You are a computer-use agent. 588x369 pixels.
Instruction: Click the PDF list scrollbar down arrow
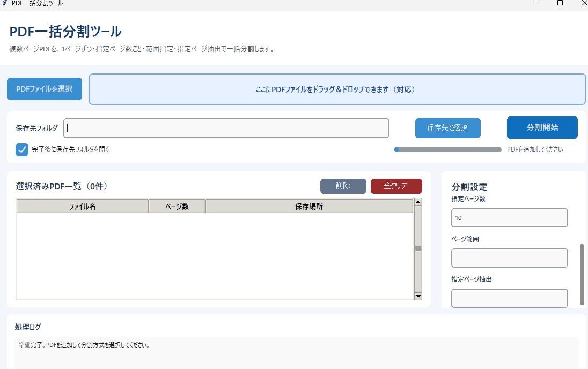(x=418, y=296)
